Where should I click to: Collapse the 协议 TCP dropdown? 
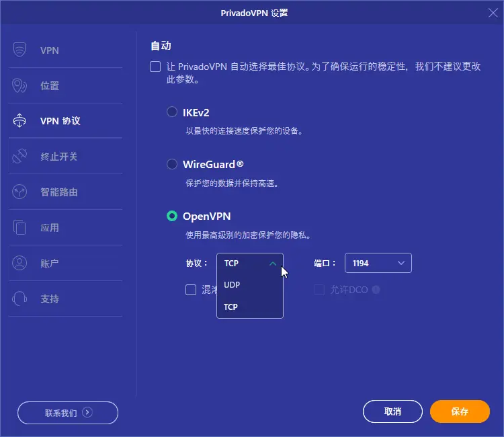point(250,264)
